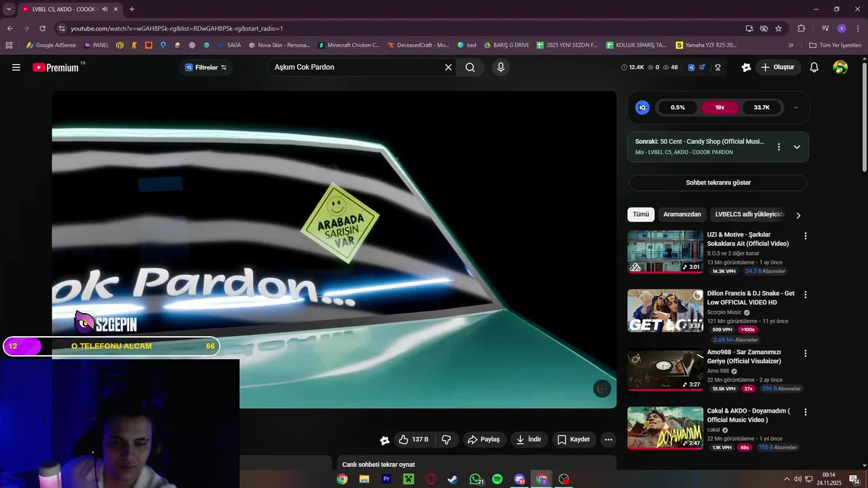Open options for the playlist Mix panel
Image resolution: width=868 pixels, height=488 pixels.
point(778,146)
